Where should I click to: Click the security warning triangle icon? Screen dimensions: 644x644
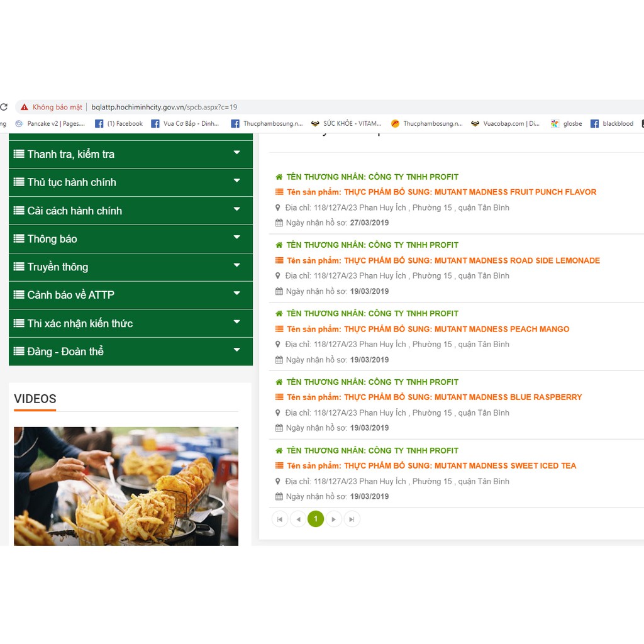click(25, 107)
